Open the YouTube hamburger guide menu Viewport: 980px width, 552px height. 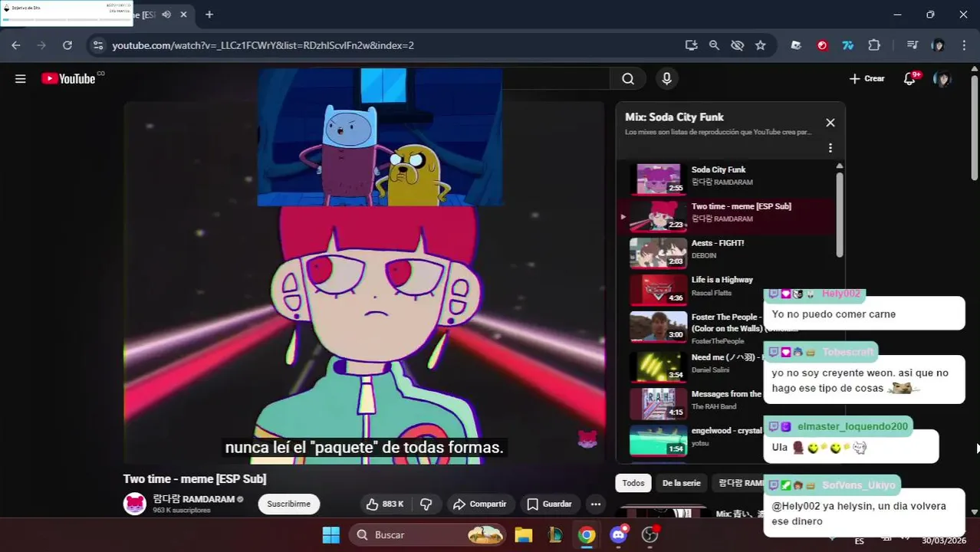(21, 78)
